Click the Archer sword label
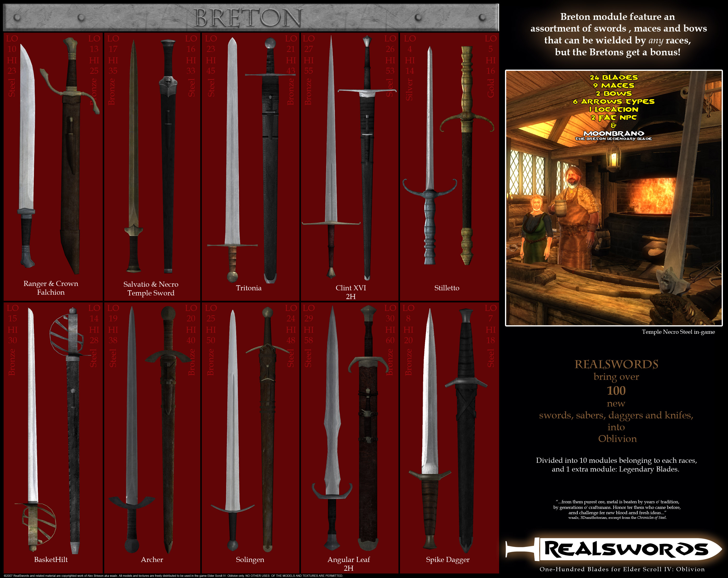The height and width of the screenshot is (578, 728). click(152, 559)
